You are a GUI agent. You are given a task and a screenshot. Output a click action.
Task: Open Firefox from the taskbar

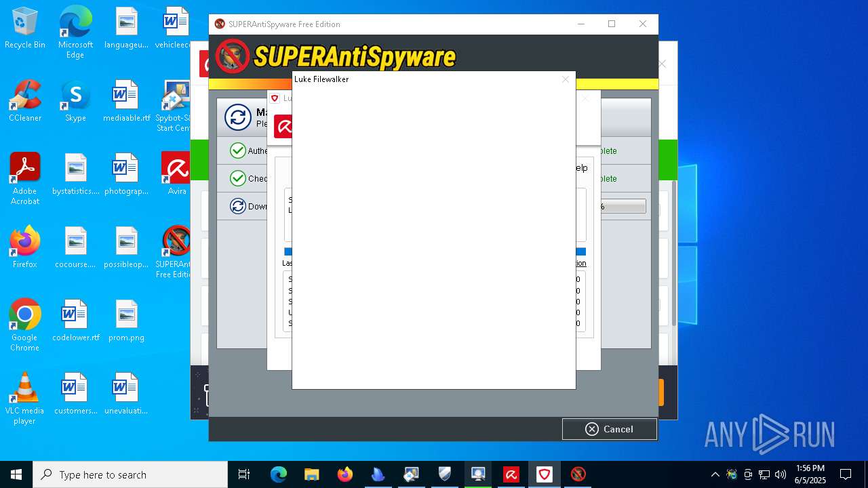(x=345, y=474)
